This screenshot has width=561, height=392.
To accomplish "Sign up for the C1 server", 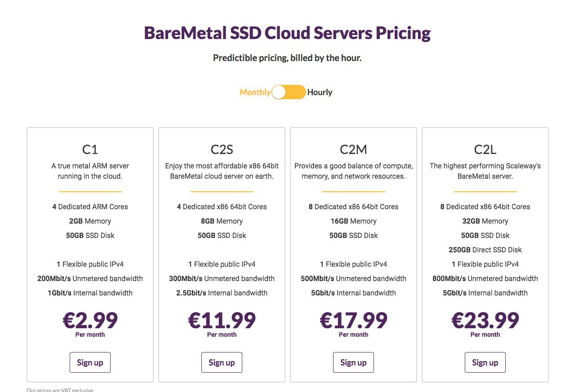I will [x=90, y=362].
